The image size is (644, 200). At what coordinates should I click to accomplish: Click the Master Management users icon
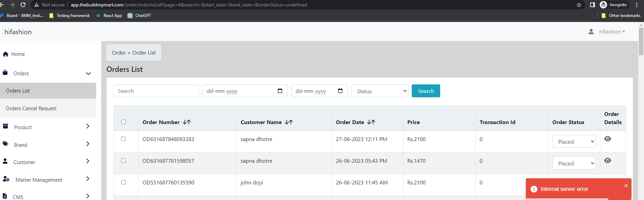[6, 179]
